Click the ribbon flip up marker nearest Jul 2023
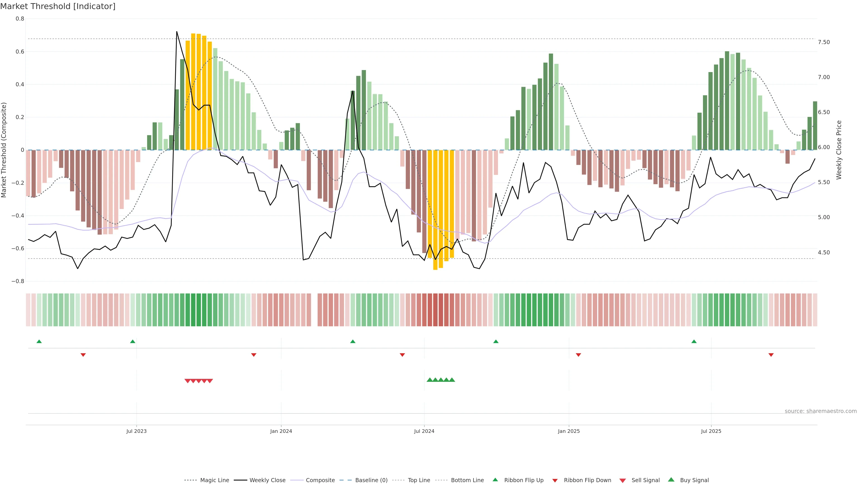 click(133, 342)
